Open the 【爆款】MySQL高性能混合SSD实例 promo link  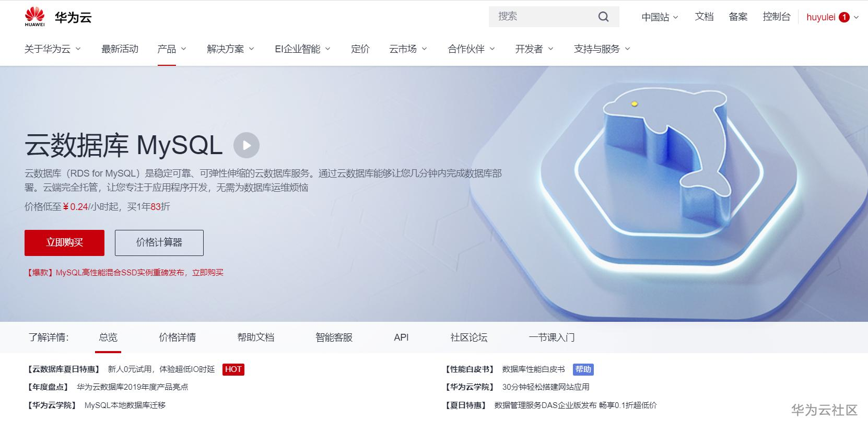point(124,273)
